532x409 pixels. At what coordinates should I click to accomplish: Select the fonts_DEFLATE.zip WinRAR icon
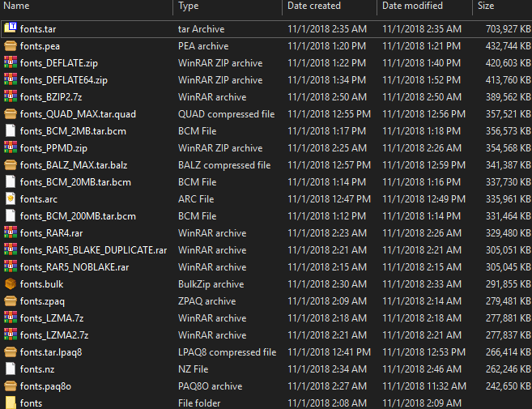coord(11,62)
